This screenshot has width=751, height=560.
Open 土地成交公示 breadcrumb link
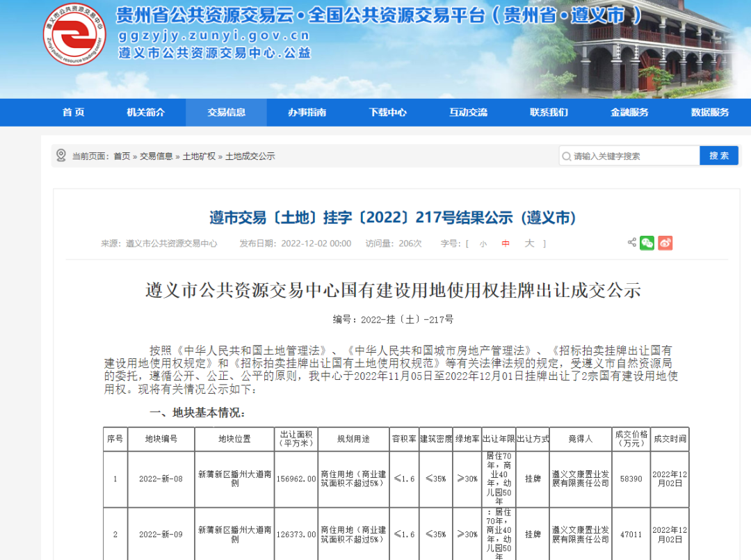point(250,157)
